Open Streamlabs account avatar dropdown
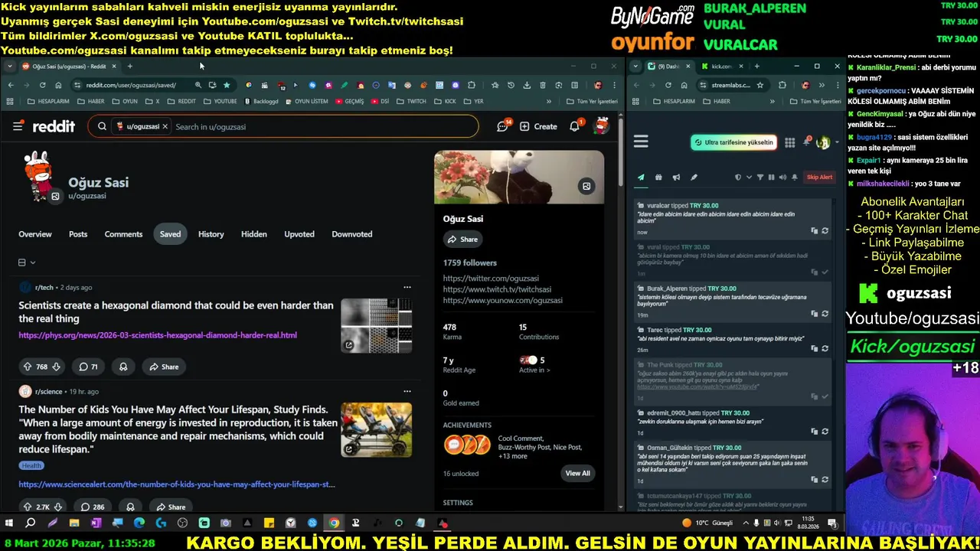 825,142
